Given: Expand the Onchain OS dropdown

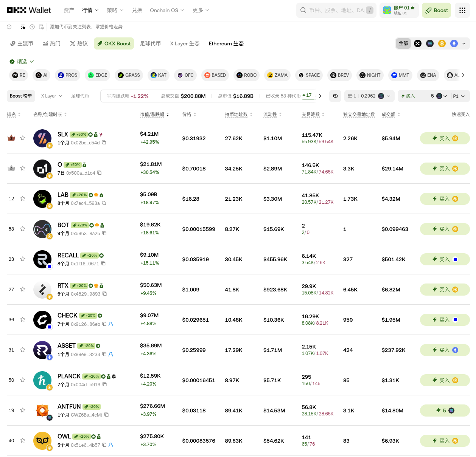Looking at the screenshot, I should pyautogui.click(x=167, y=10).
